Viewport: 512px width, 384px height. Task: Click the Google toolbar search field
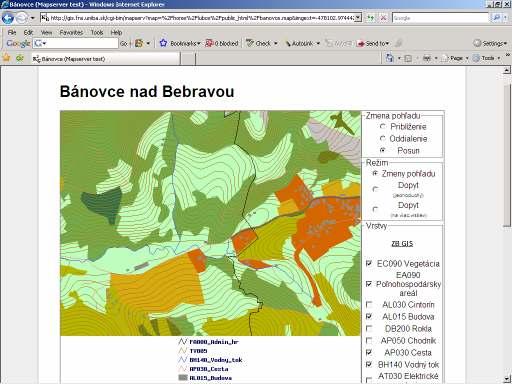click(x=75, y=43)
